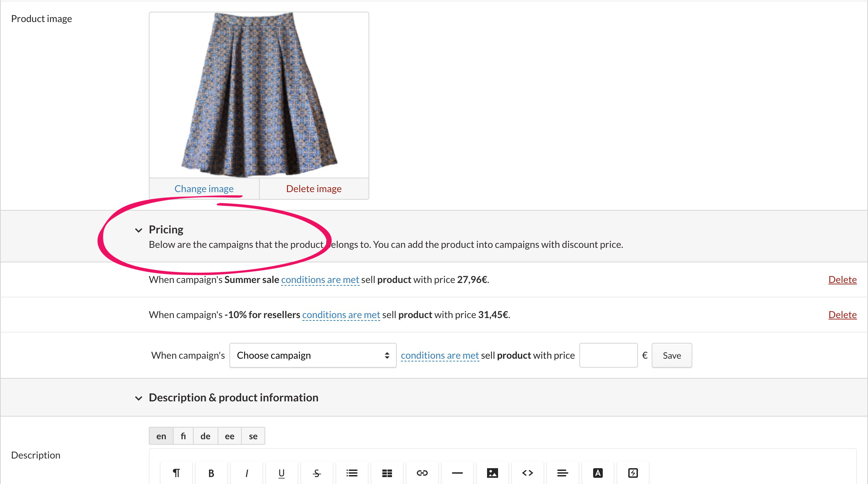Insert a bulleted list in editor
Screen dimensions: 868x484
pyautogui.click(x=352, y=473)
